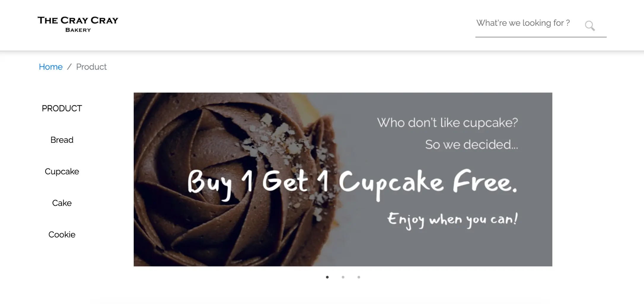Click the "Enjoy when you can!" tagline
Screen dimensions: 644x304
point(452,220)
